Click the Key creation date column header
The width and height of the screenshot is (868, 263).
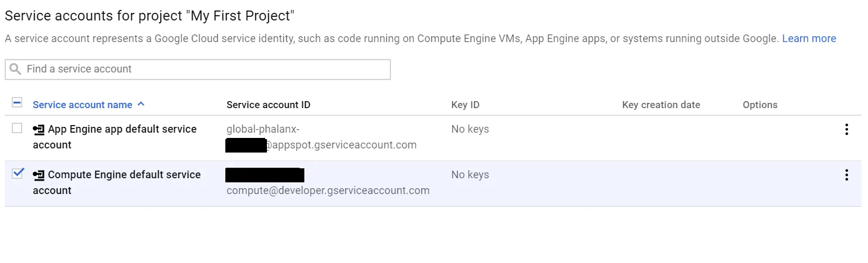point(661,105)
